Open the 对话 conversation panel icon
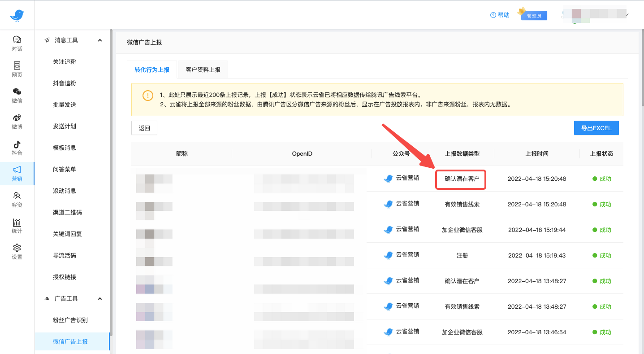This screenshot has height=354, width=644. pyautogui.click(x=17, y=44)
